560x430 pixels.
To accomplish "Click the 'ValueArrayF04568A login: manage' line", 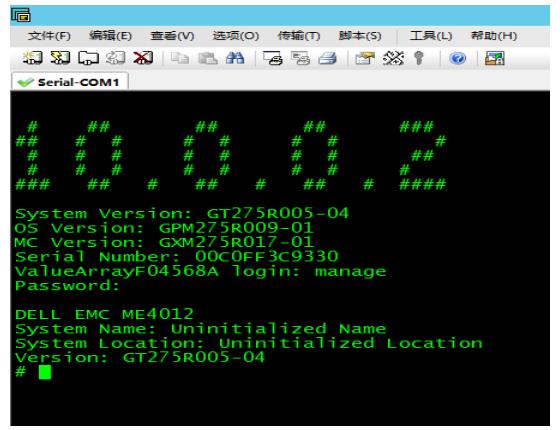I will click(x=200, y=271).
